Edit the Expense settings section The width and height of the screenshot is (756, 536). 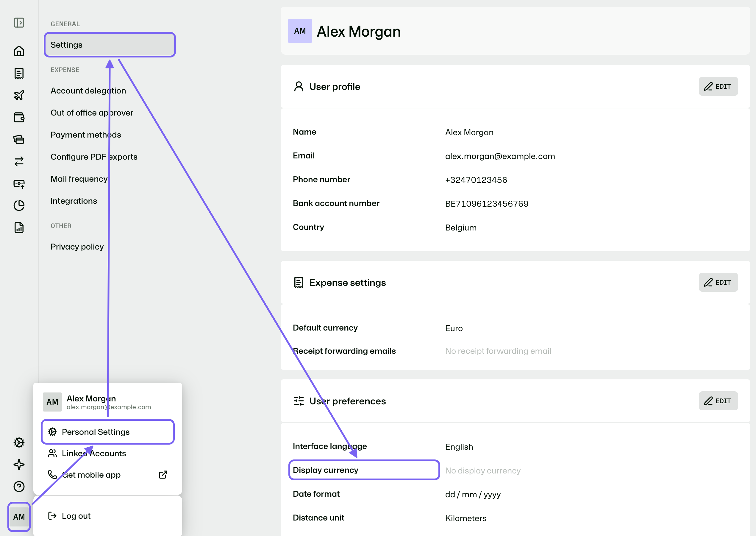(718, 283)
